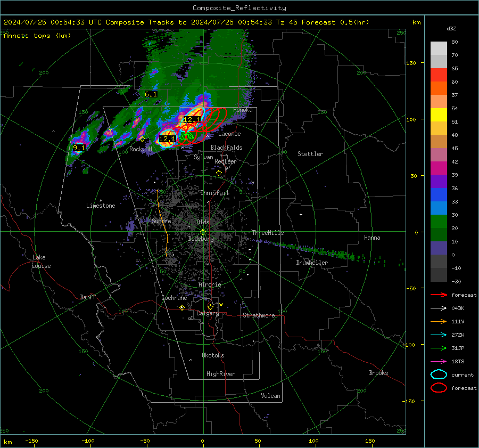The height and width of the screenshot is (448, 479).
Task: Click the 'Annot: tops (km)' label
Action: [x=37, y=36]
